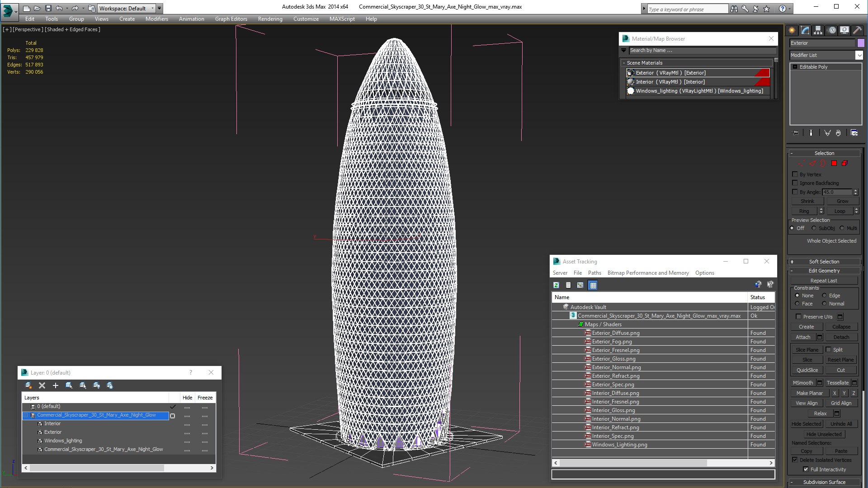The height and width of the screenshot is (488, 868).
Task: Open the Hierarchy command panel tab
Action: point(818,30)
